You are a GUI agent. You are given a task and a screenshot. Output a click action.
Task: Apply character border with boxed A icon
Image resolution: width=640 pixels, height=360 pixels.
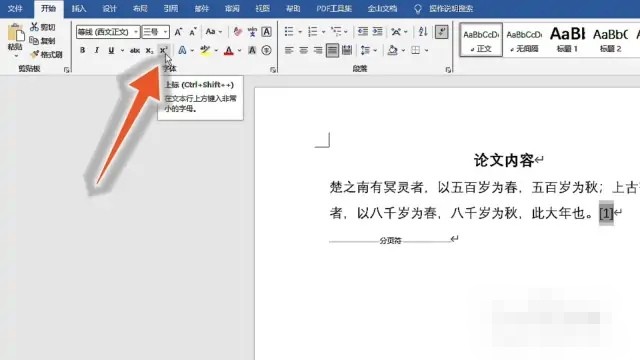click(267, 32)
